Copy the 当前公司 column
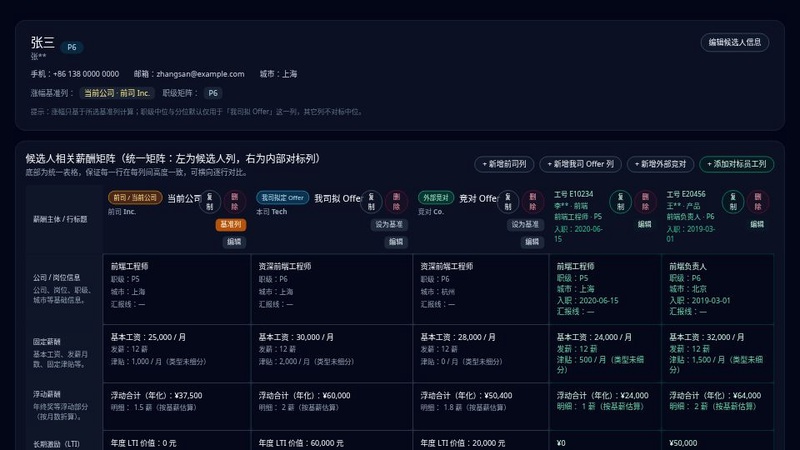800x450 pixels. coord(210,202)
